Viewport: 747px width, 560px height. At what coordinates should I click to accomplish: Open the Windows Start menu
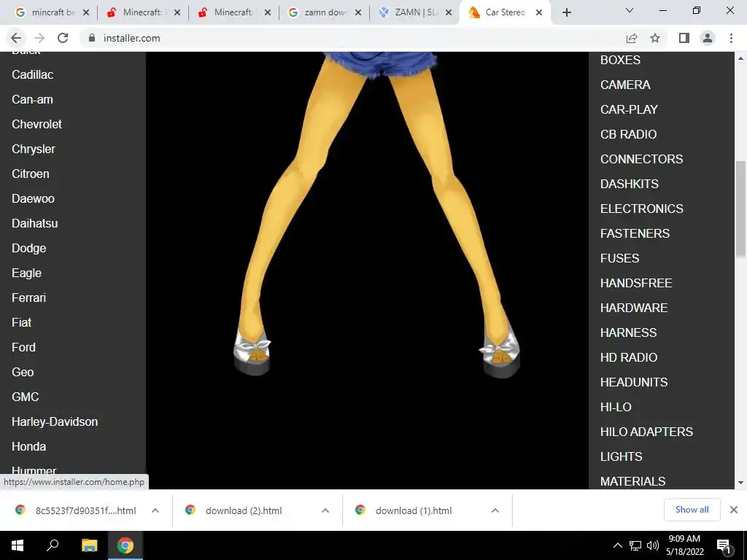pos(18,545)
